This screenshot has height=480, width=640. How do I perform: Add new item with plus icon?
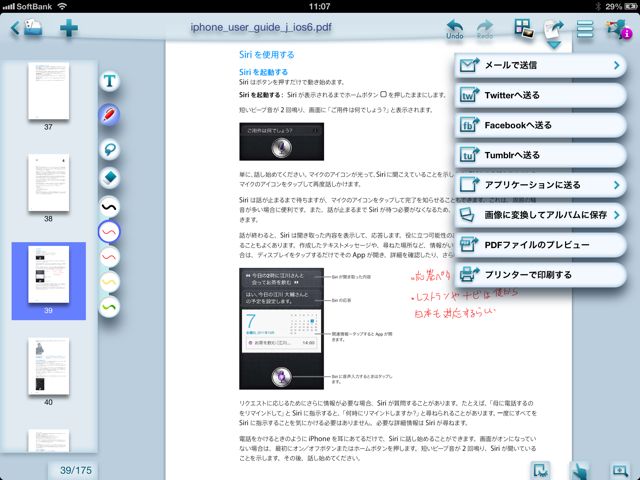point(69,28)
